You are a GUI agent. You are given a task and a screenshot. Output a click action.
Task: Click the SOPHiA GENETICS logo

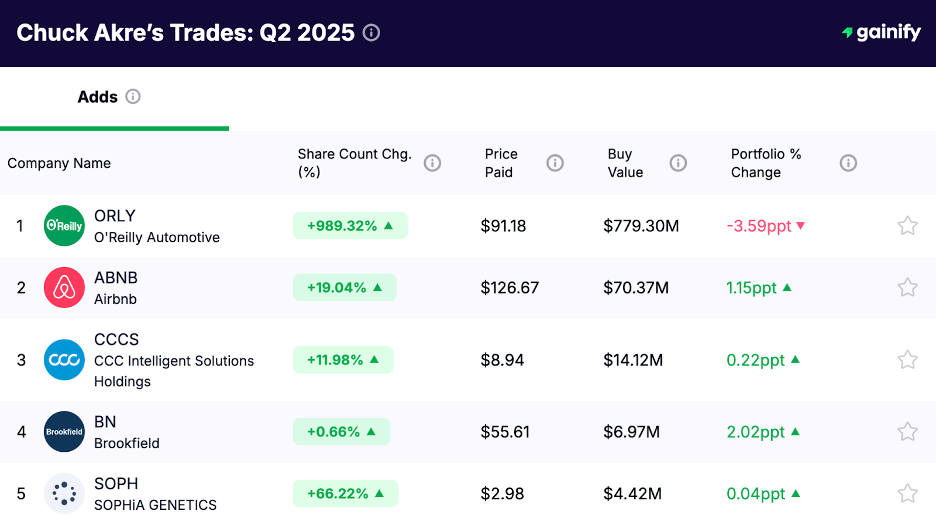pyautogui.click(x=64, y=493)
